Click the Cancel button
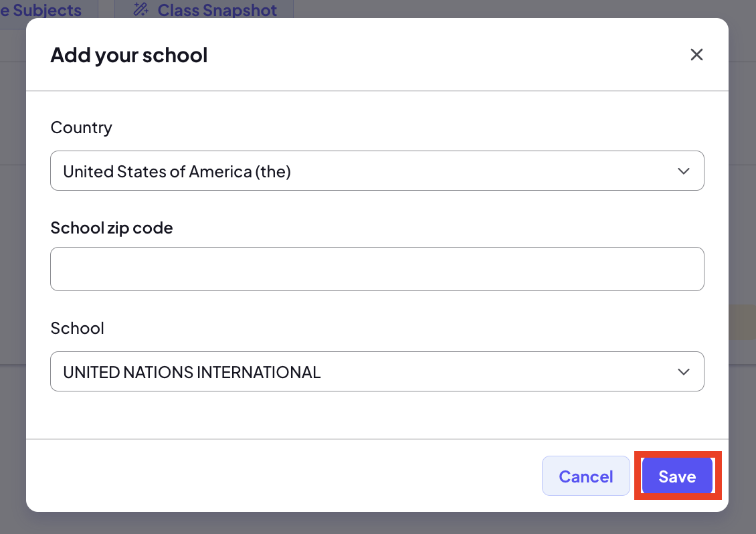This screenshot has height=534, width=756. click(586, 476)
